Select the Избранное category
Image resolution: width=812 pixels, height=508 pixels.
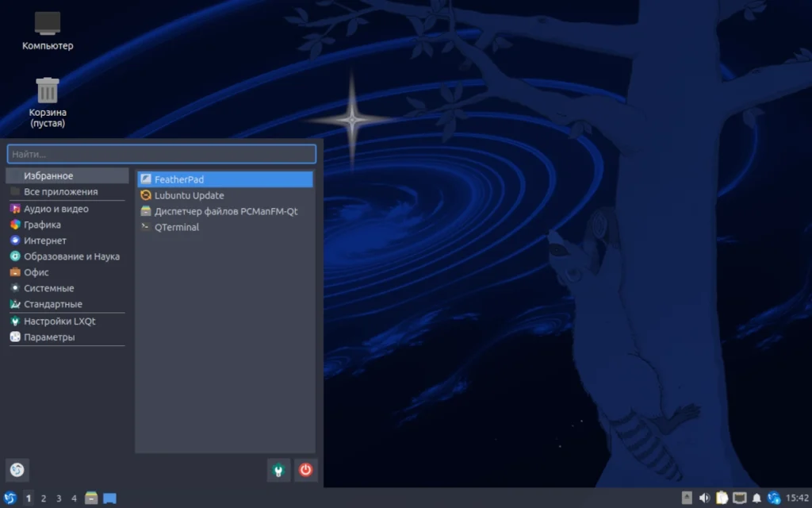coord(67,175)
